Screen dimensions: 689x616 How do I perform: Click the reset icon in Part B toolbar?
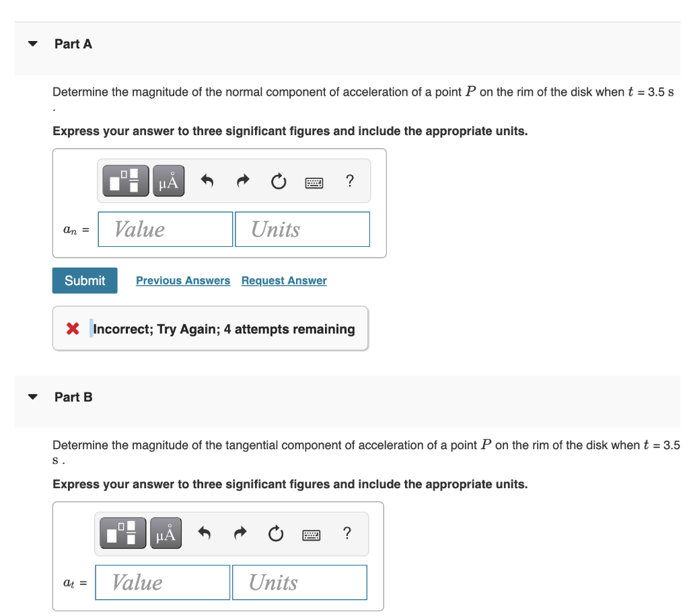click(x=276, y=533)
